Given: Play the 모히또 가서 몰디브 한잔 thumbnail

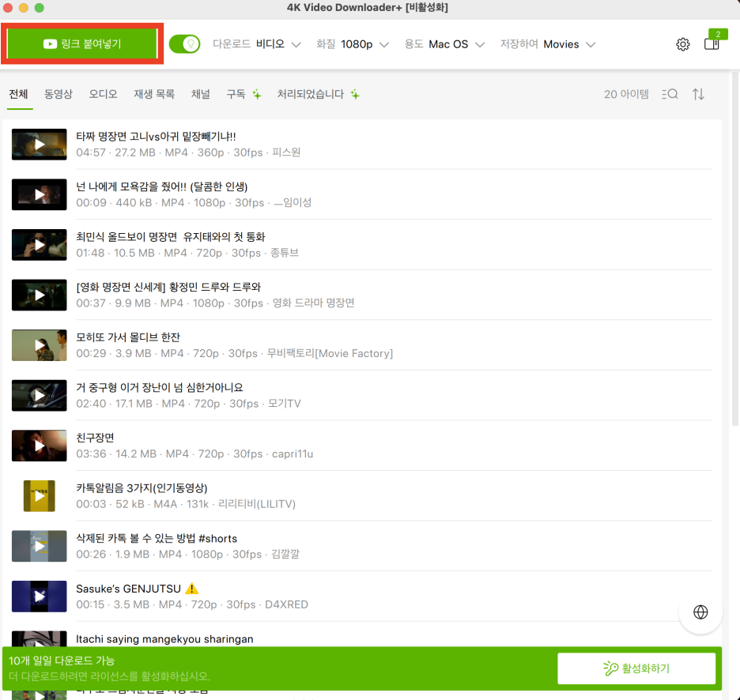Looking at the screenshot, I should pos(40,345).
